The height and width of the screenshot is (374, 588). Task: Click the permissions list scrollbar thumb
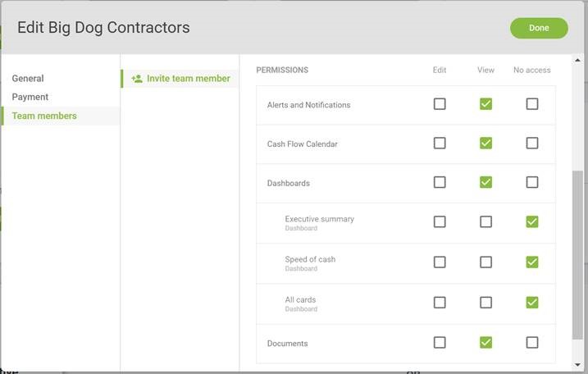pyautogui.click(x=577, y=255)
